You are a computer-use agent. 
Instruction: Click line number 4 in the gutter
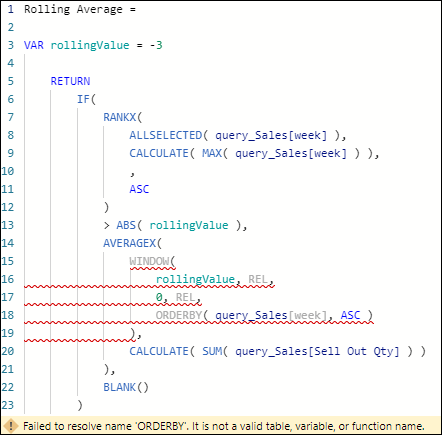(11, 63)
